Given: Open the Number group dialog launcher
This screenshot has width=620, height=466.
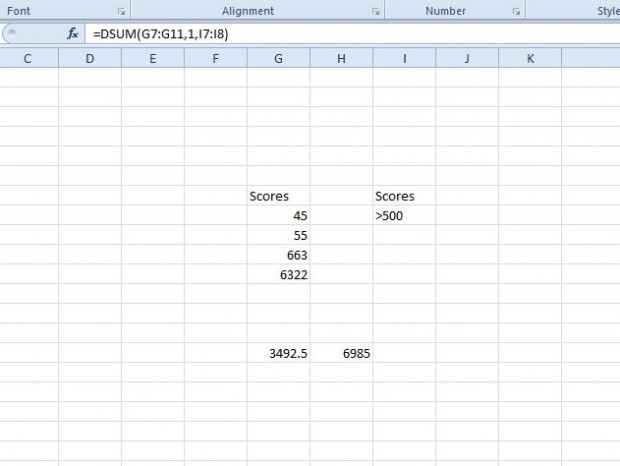Looking at the screenshot, I should coord(516,12).
